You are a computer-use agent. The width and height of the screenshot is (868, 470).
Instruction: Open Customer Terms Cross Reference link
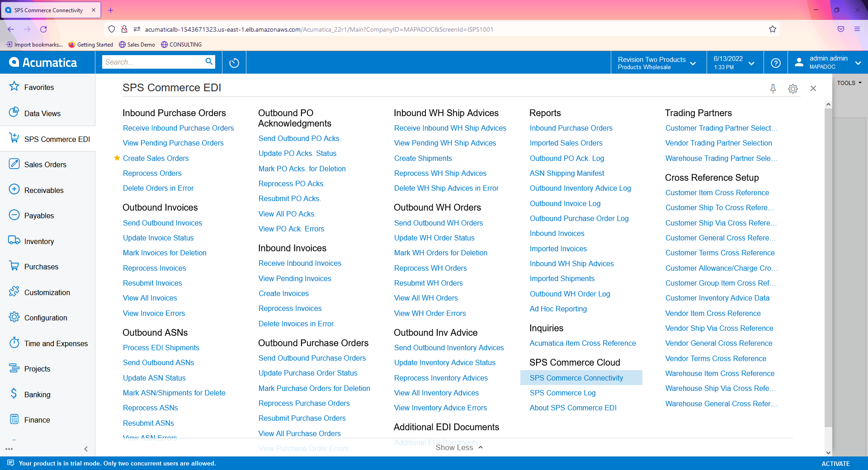(x=720, y=253)
